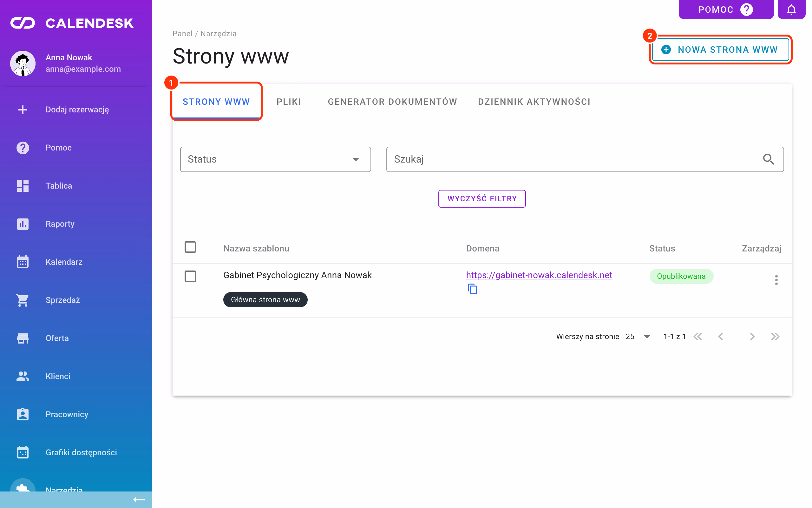Screen dimensions: 812x508
Task: Click the Wyczyść filtry button
Action: (482, 198)
